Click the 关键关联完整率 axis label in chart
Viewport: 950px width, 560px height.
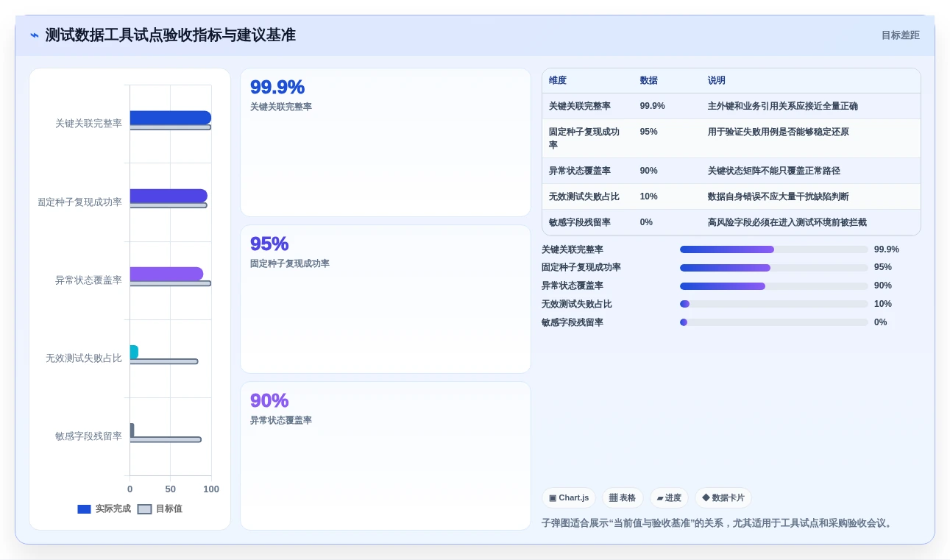click(x=88, y=124)
